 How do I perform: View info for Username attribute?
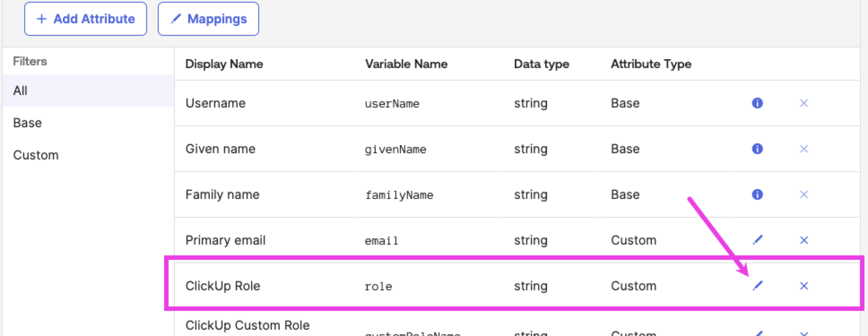click(757, 103)
